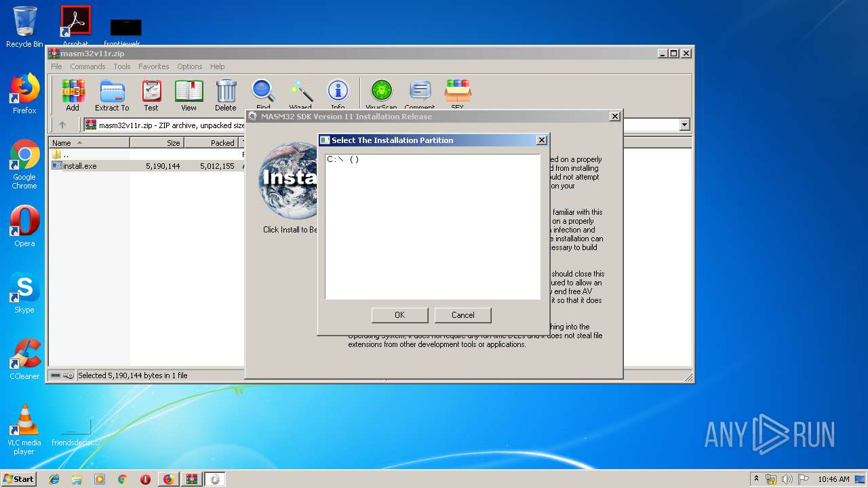
Task: Select the Google Chrome desktop shortcut
Action: (24, 164)
